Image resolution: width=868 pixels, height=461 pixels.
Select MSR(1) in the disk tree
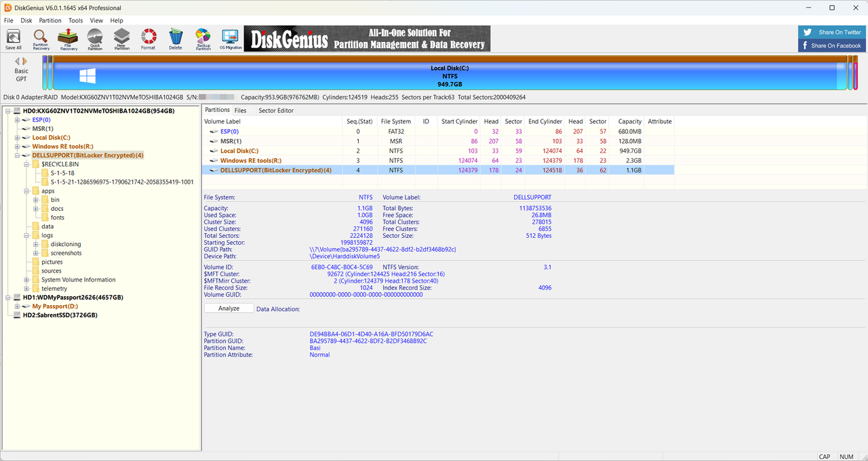pyautogui.click(x=42, y=128)
